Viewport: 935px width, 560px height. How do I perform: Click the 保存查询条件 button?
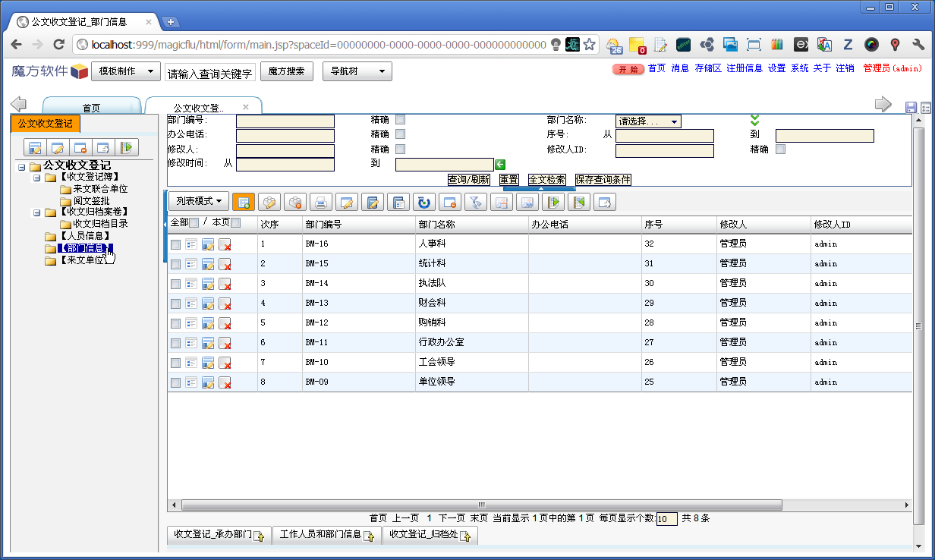(x=603, y=180)
